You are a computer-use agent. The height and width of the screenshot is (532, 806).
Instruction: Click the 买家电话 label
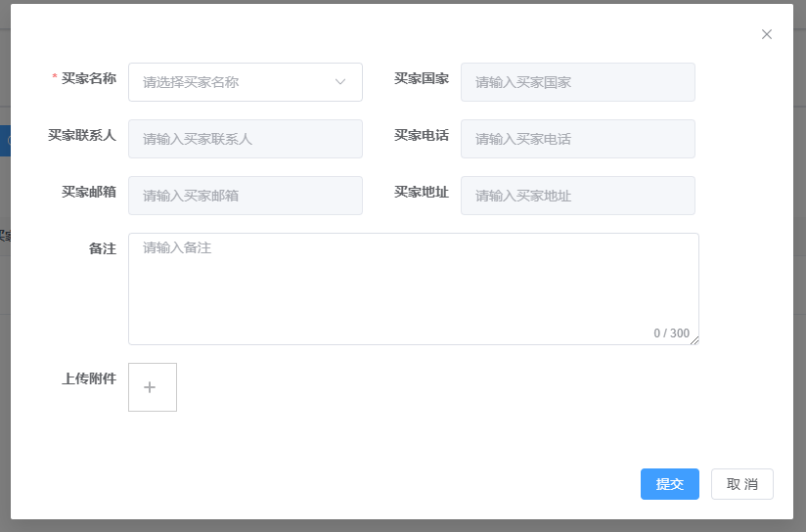tap(421, 135)
